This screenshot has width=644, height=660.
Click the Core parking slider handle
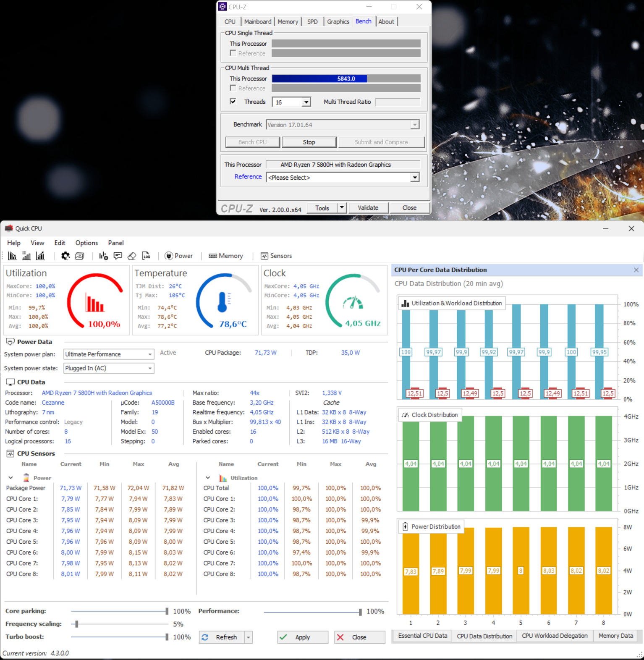pyautogui.click(x=167, y=611)
